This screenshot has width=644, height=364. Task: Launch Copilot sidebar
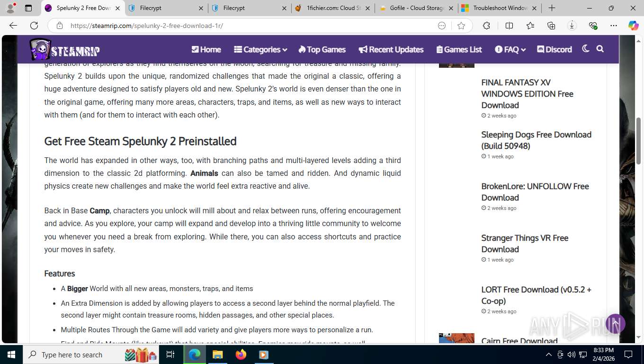click(634, 26)
